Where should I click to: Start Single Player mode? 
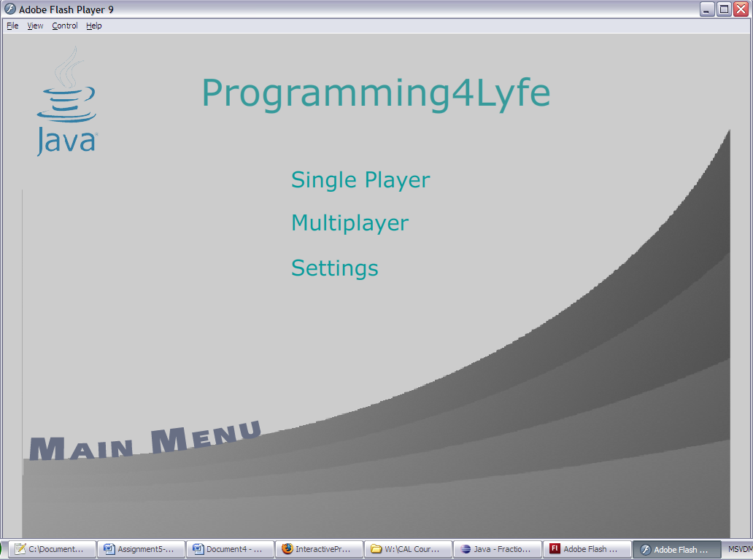(360, 180)
